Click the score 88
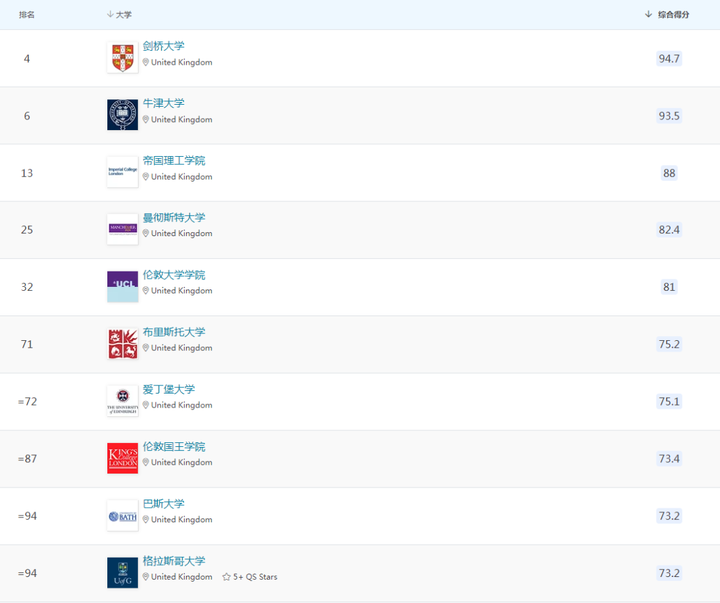Screen dimensions: 720x603 coord(669,173)
